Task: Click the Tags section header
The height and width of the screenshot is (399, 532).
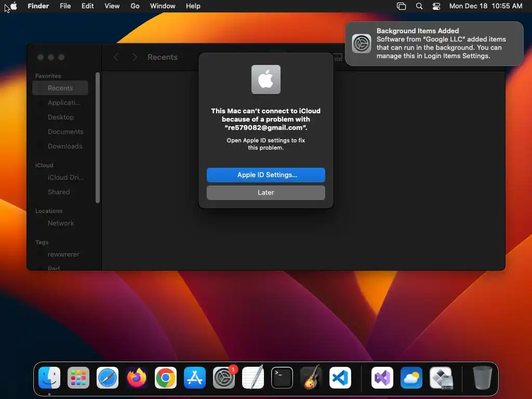Action: 42,242
